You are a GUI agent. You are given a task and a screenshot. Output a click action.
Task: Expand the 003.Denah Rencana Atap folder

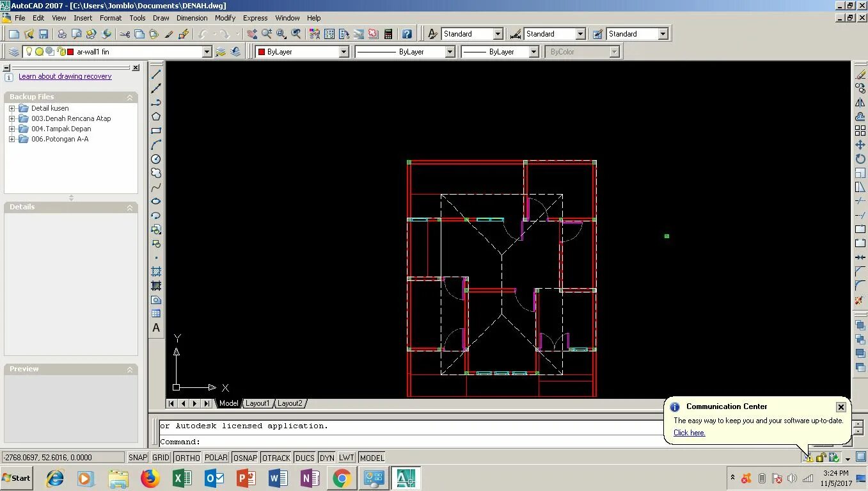pos(12,118)
